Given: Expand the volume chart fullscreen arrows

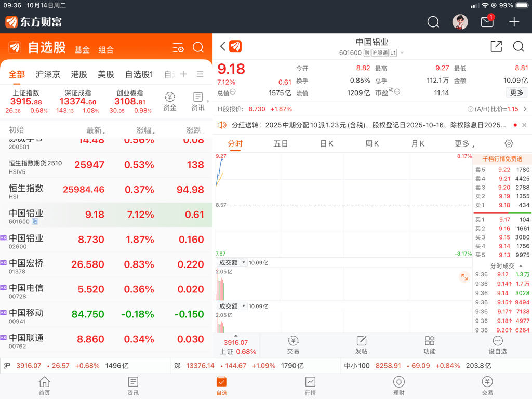Looking at the screenshot, I should (464, 277).
